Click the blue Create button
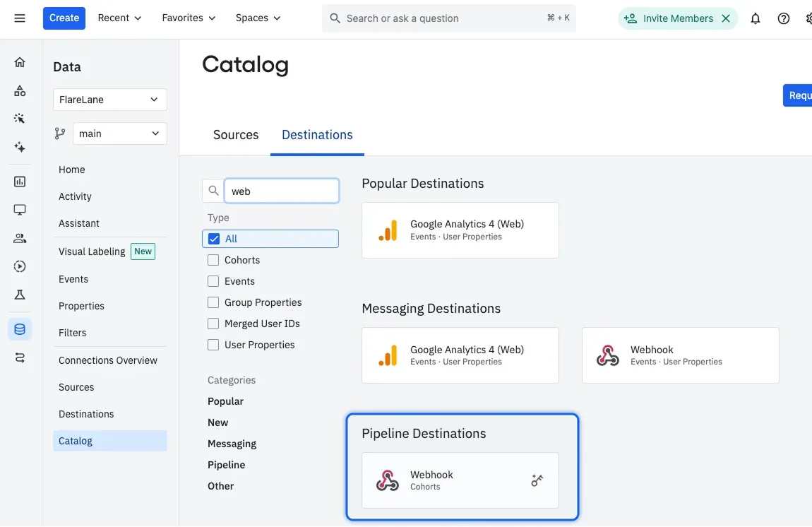Image resolution: width=812 pixels, height=527 pixels. pos(64,18)
